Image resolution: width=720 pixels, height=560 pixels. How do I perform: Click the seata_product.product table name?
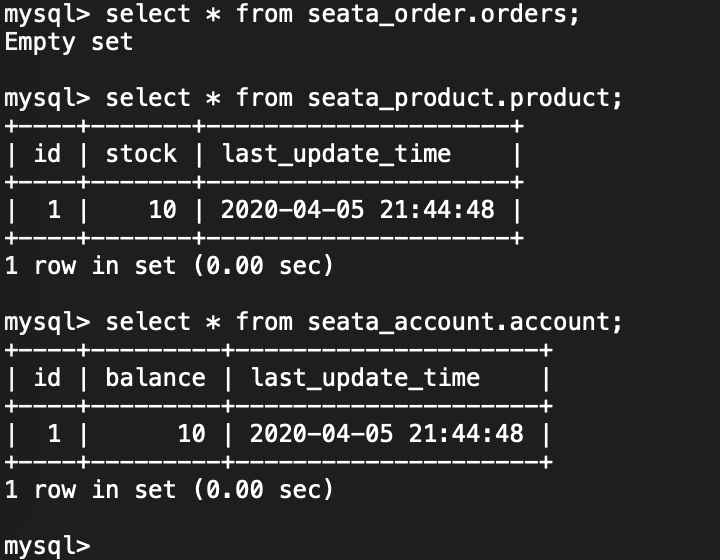pos(458,98)
